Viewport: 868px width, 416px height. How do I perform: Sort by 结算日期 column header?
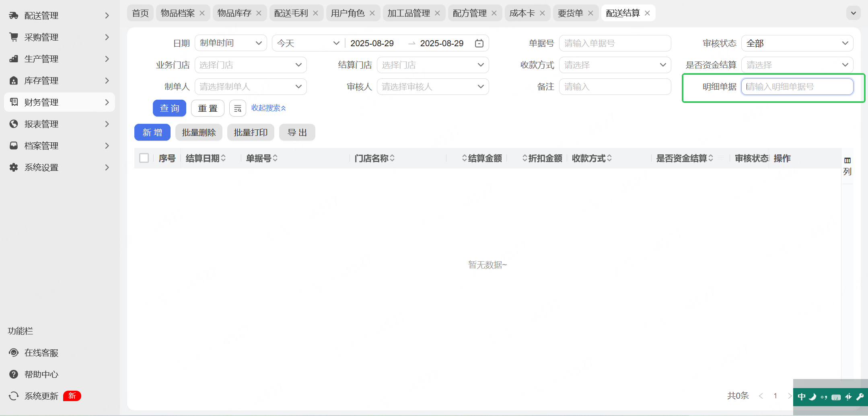click(x=206, y=158)
